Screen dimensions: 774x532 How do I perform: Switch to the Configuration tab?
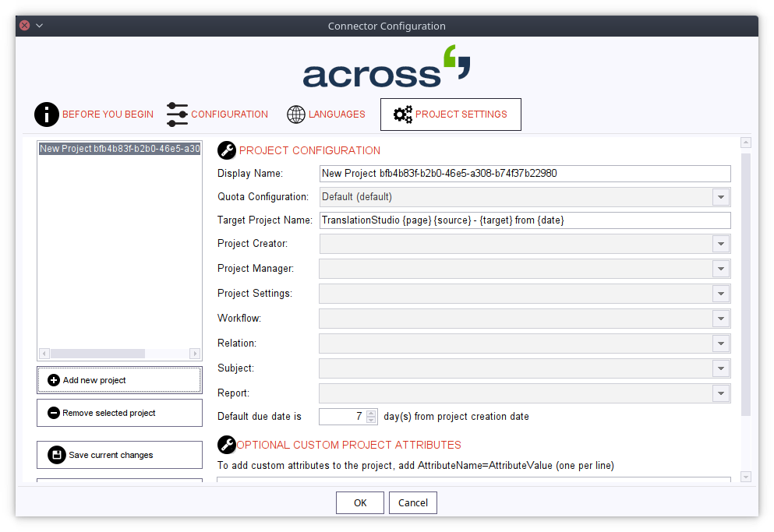click(x=217, y=115)
